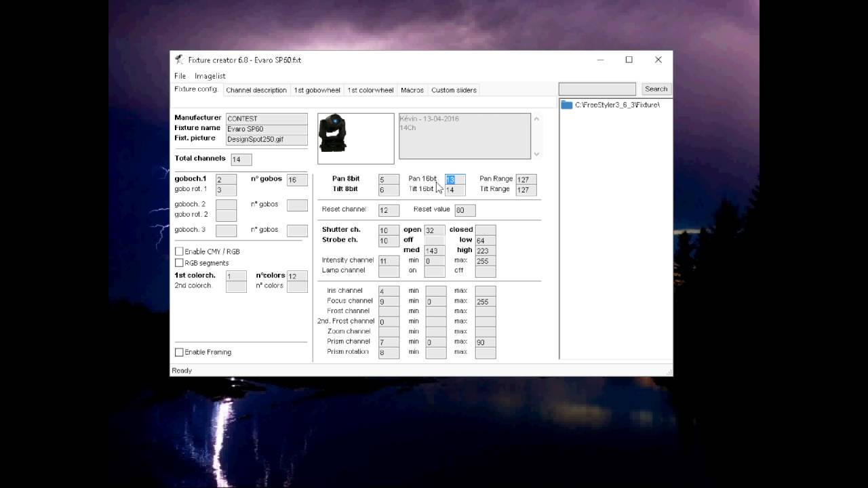This screenshot has width=868, height=488.
Task: Click the Focus channel field
Action: pyautogui.click(x=389, y=302)
